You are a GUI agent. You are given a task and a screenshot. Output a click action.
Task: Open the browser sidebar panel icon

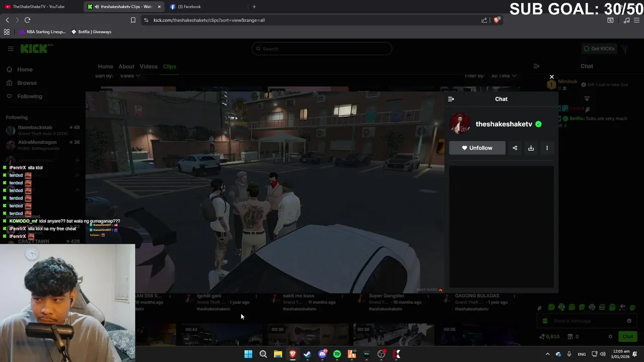(610, 20)
